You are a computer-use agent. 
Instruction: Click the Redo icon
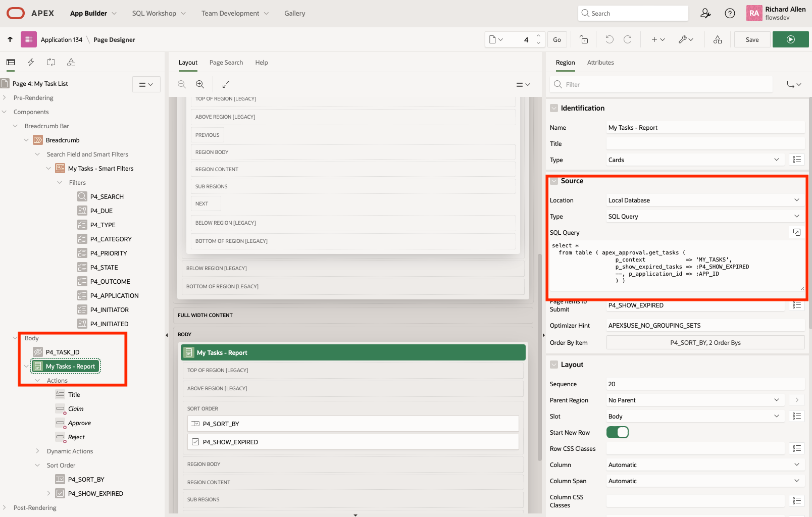point(628,39)
